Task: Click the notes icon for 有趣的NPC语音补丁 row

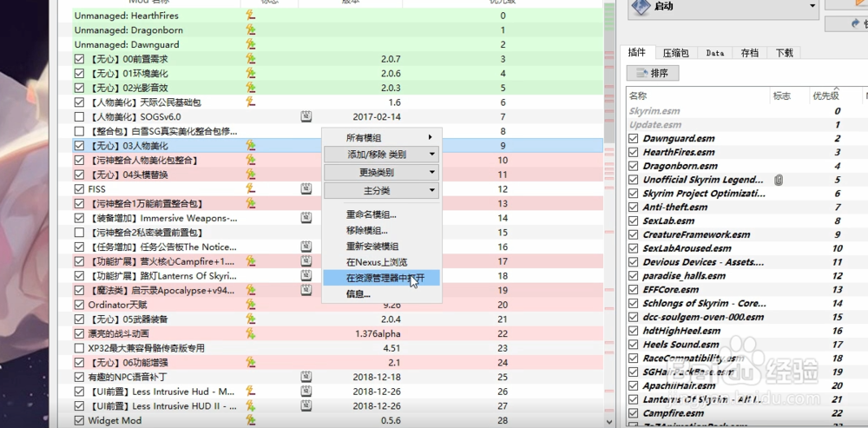Action: click(306, 377)
